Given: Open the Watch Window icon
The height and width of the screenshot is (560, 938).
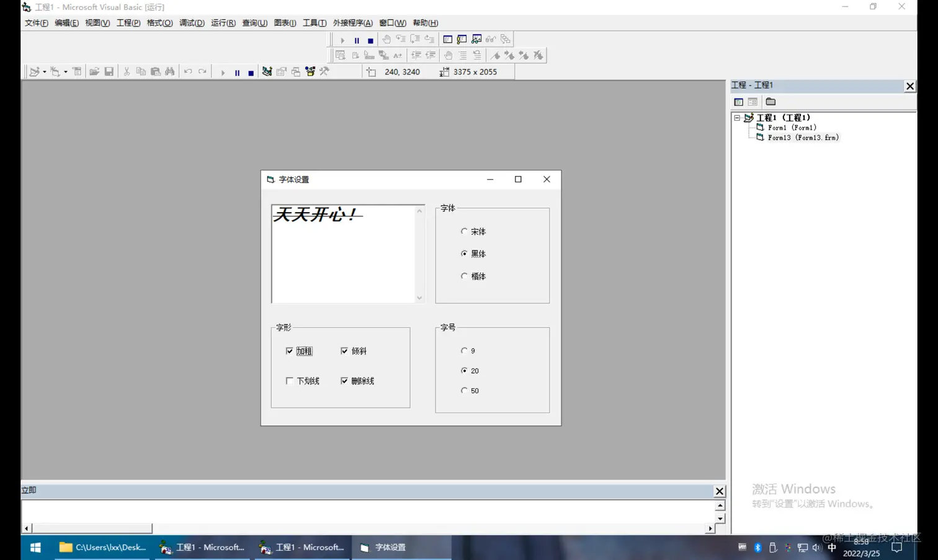Looking at the screenshot, I should 476,39.
